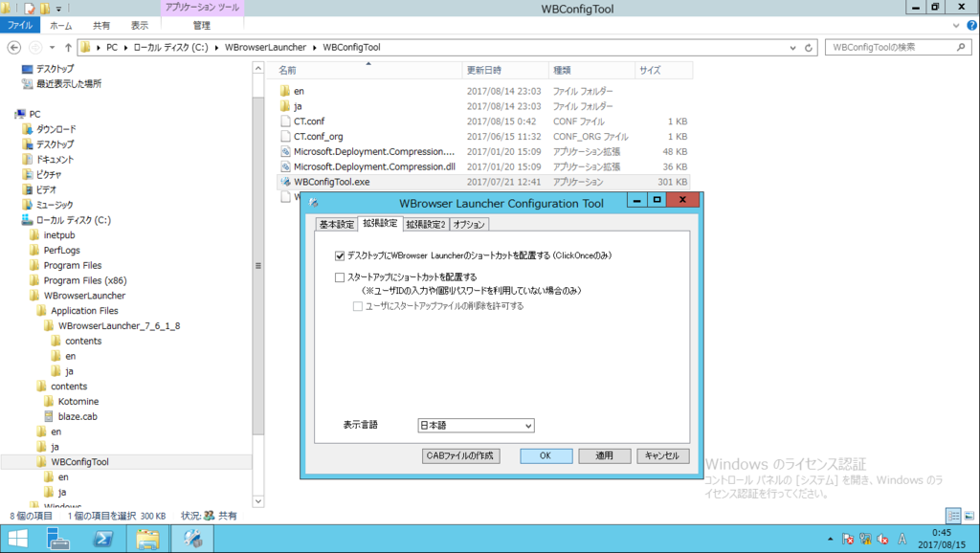Apply settings with the 適用 button

pyautogui.click(x=604, y=455)
